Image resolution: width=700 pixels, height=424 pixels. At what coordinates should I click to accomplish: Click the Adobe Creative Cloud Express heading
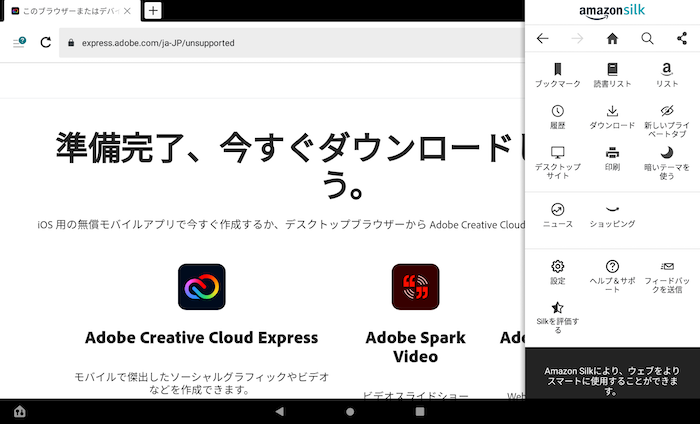[x=202, y=337]
